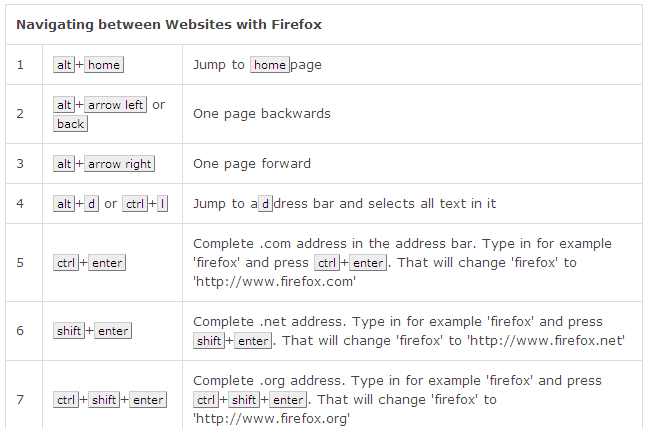Click the ctrl key in row 4 shortcut column
The height and width of the screenshot is (429, 647).
click(134, 204)
